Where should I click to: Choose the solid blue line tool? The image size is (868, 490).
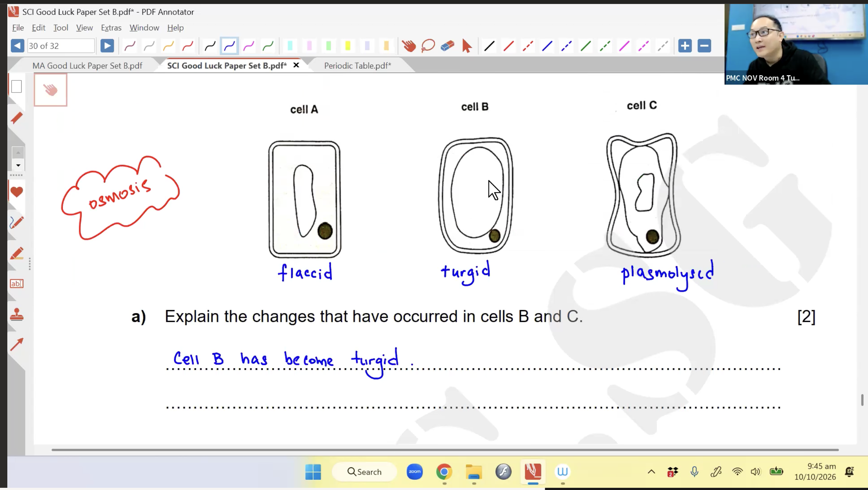[547, 46]
